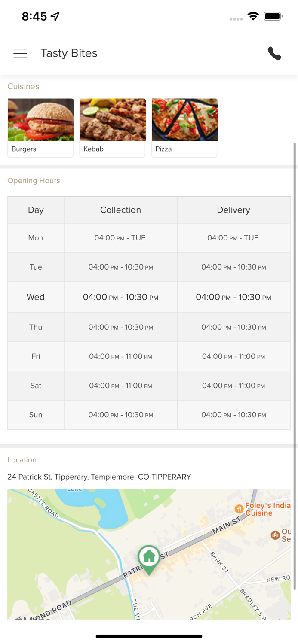Click the vertical scrollbar on right edge

coord(295,365)
